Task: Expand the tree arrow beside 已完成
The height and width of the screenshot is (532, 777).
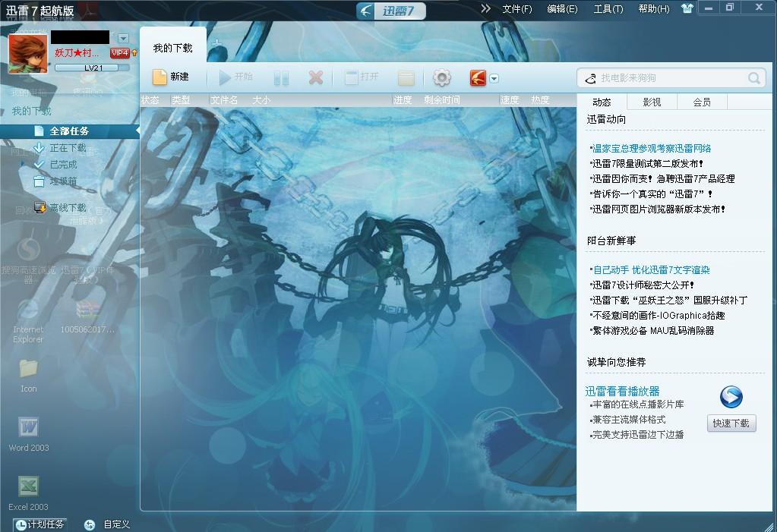Action: 23,163
